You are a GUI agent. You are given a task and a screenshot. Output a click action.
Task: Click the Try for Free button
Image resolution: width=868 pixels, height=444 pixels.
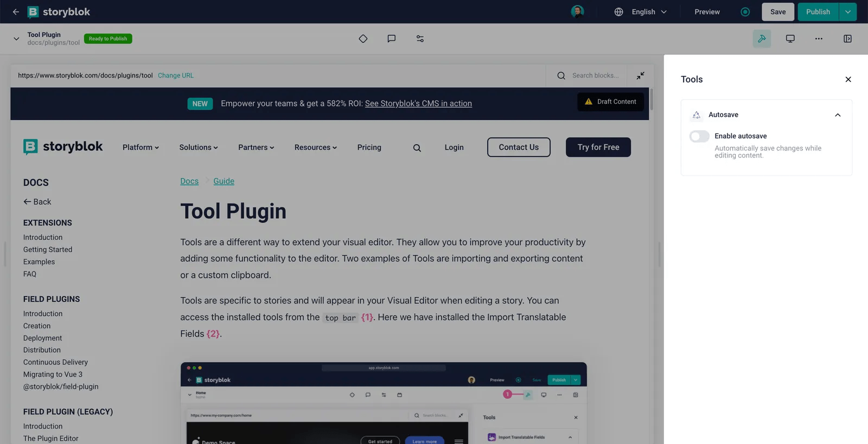(x=598, y=147)
